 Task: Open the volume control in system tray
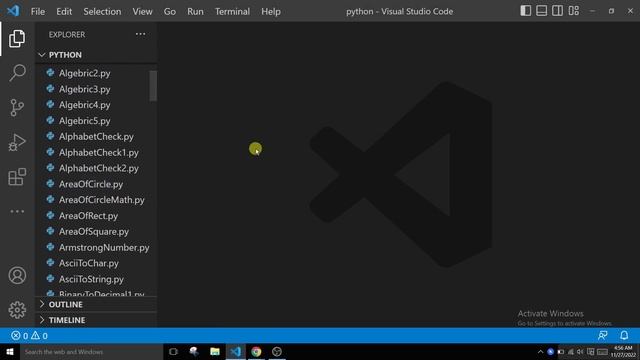coord(580,352)
